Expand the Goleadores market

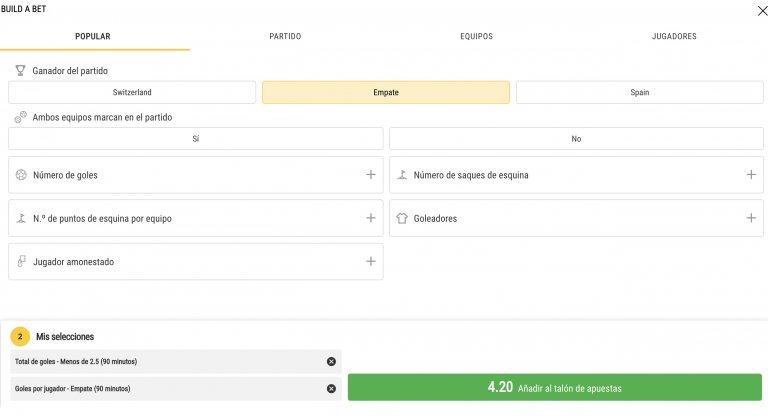[751, 218]
